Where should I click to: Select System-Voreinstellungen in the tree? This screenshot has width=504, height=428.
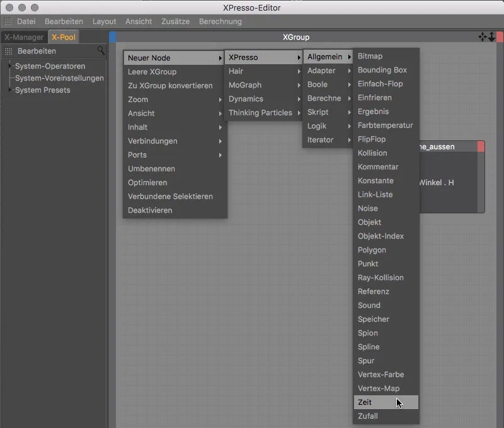(x=59, y=78)
